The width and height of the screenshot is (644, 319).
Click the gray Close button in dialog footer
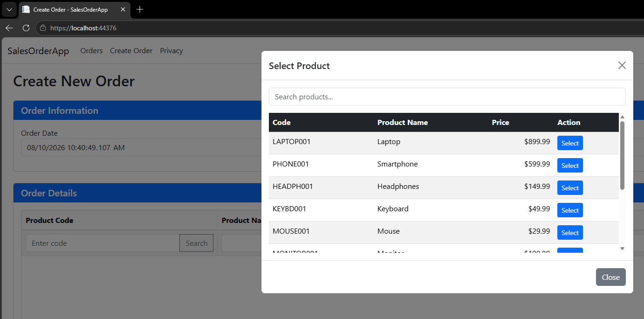pyautogui.click(x=610, y=277)
